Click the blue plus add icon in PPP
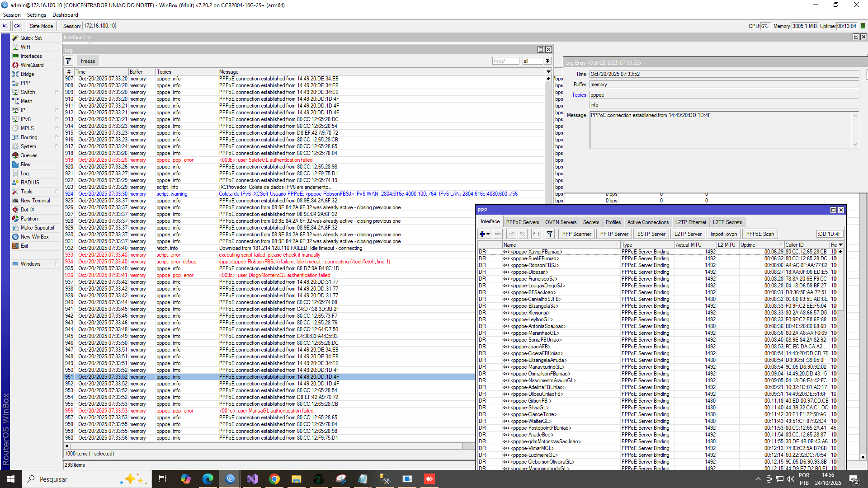 pos(482,234)
